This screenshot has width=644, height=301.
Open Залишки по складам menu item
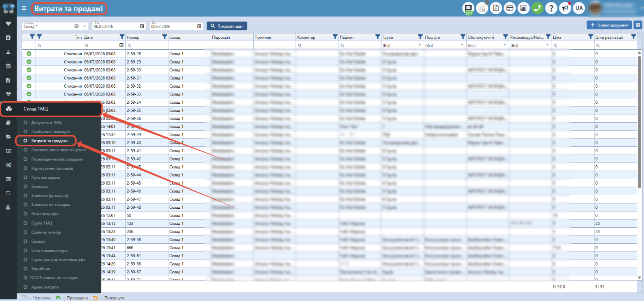tap(51, 205)
